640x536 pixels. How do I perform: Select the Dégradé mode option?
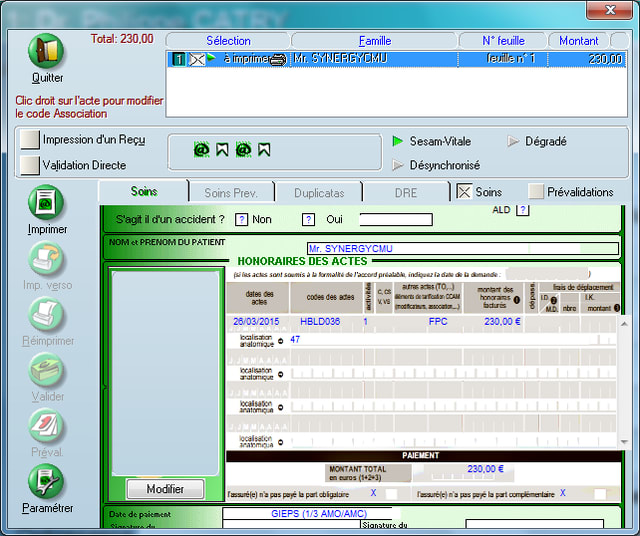point(514,142)
